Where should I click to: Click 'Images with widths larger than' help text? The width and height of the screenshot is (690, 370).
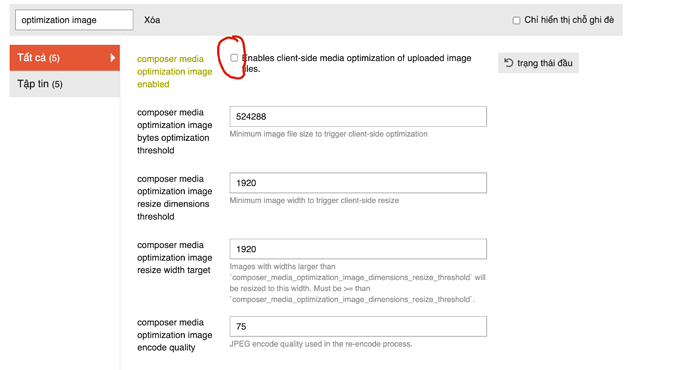coord(357,283)
